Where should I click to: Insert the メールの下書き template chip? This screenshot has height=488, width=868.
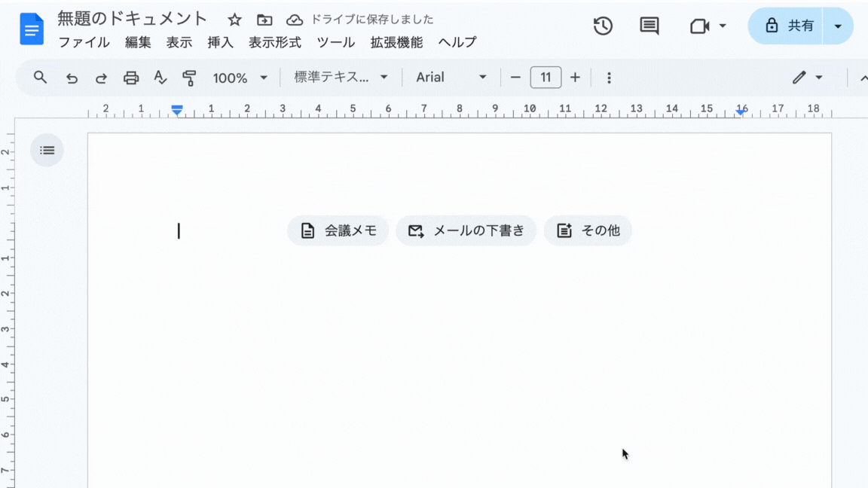click(x=466, y=230)
